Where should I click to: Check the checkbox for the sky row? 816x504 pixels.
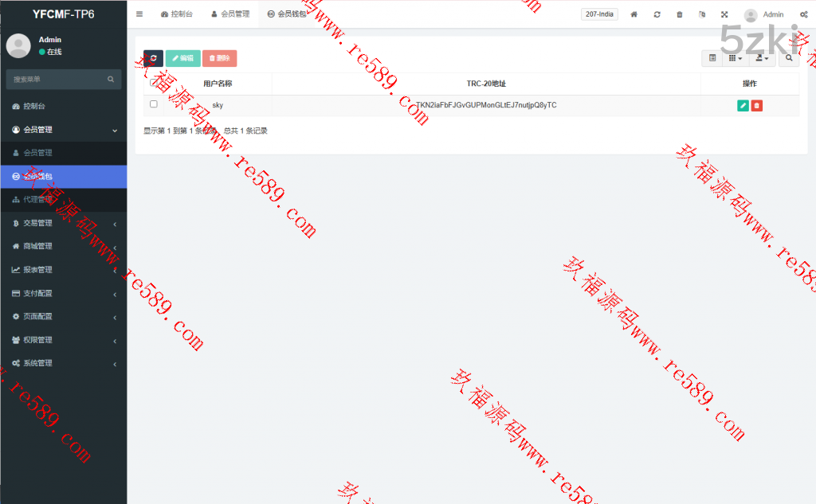pyautogui.click(x=154, y=104)
